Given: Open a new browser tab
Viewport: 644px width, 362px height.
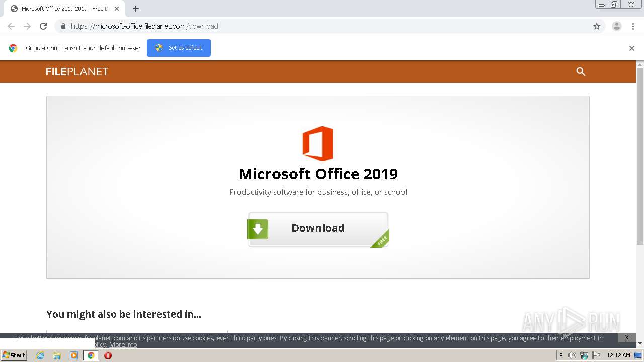Looking at the screenshot, I should click(136, 9).
